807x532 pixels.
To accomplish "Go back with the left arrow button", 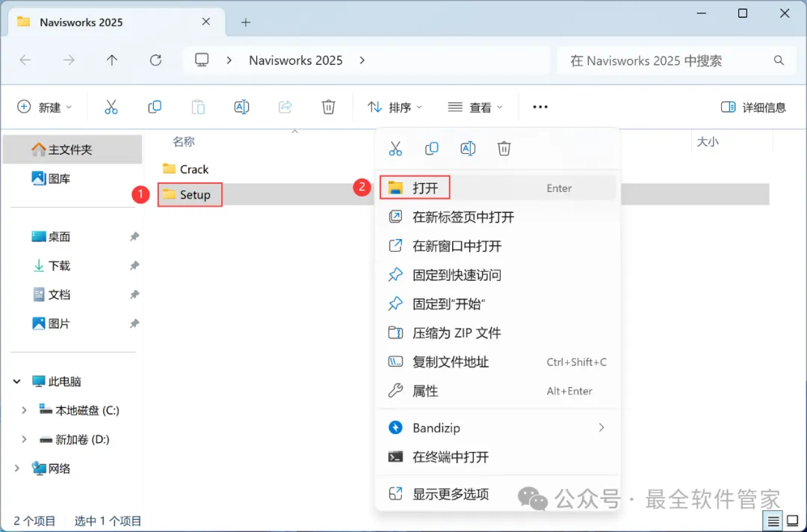I will (x=25, y=61).
